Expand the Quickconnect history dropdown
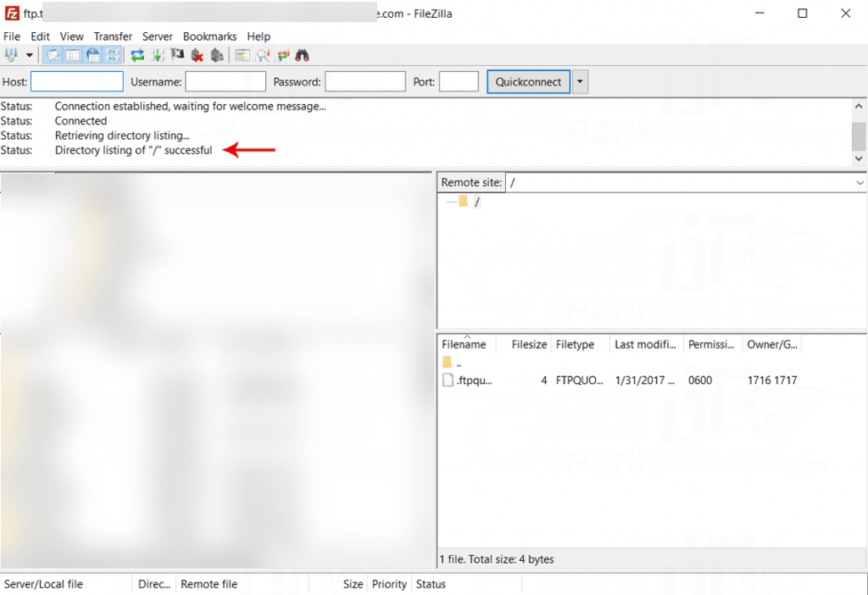 click(581, 82)
